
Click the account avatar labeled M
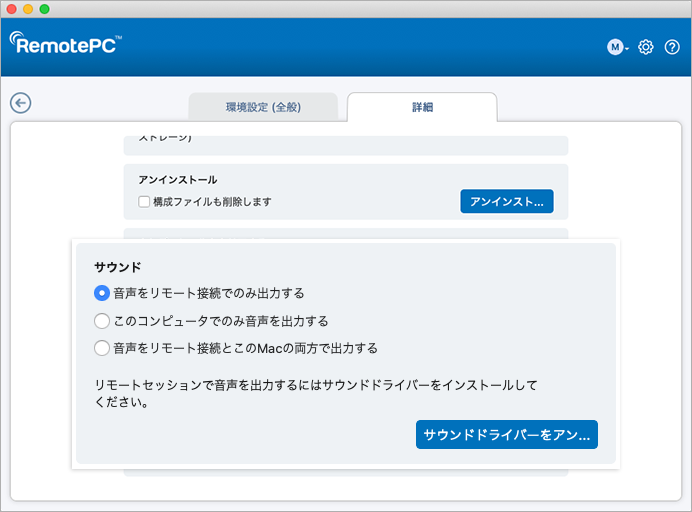[x=615, y=47]
